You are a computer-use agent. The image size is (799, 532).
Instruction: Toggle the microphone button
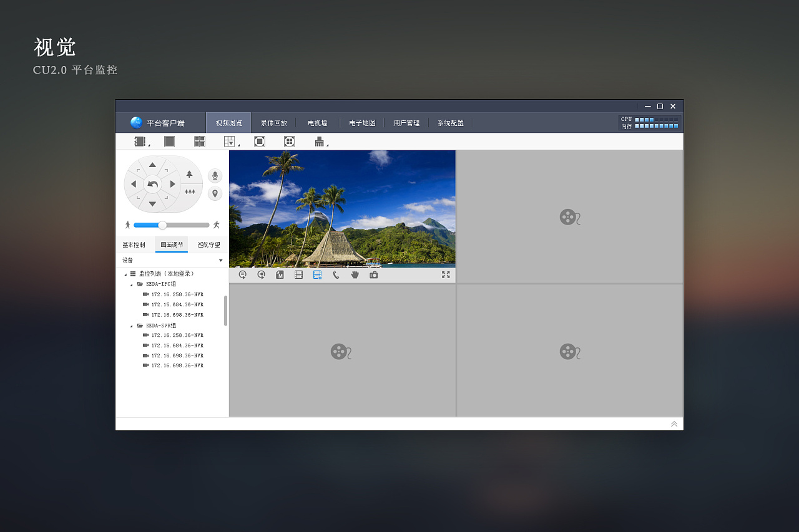215,175
